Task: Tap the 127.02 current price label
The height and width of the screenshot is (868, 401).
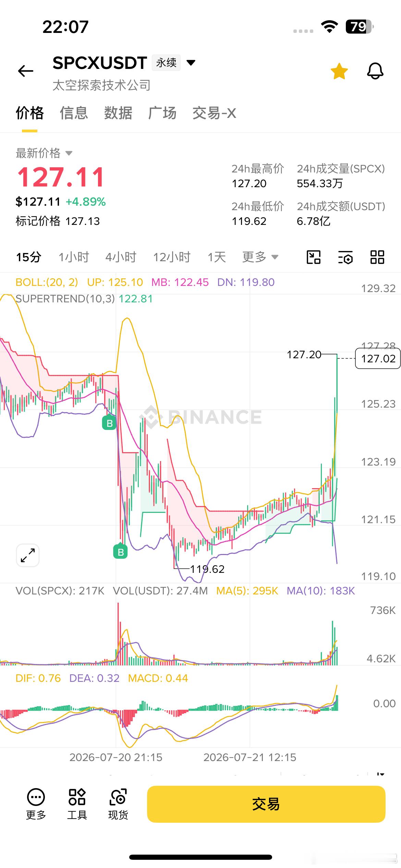Action: (378, 359)
